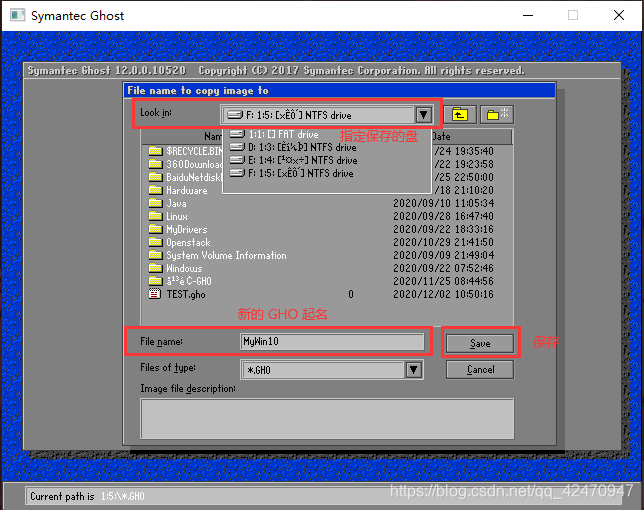Minimize the Symantec Ghost window

pyautogui.click(x=528, y=16)
